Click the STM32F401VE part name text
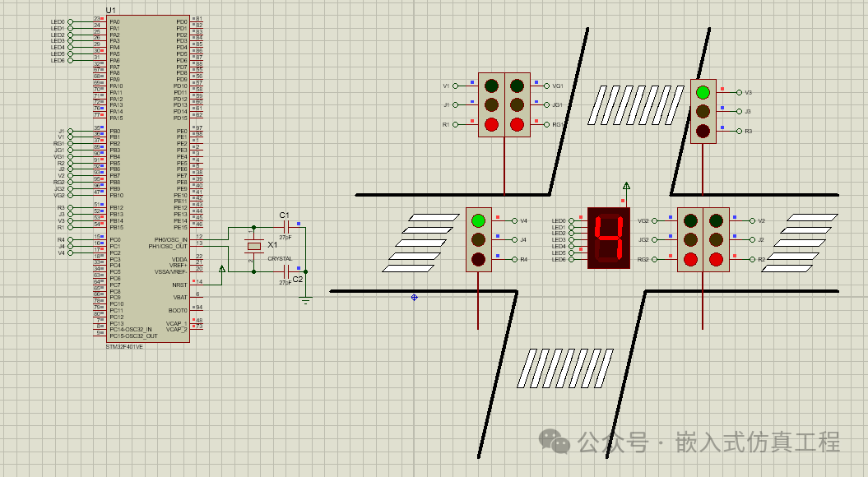 (124, 347)
